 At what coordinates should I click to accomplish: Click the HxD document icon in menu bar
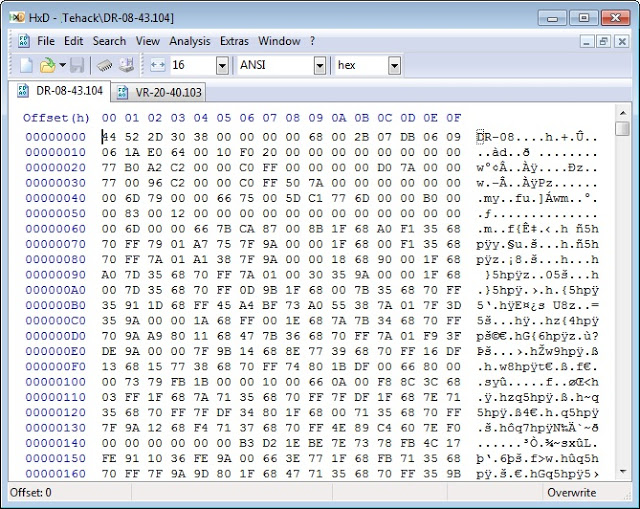pyautogui.click(x=23, y=41)
